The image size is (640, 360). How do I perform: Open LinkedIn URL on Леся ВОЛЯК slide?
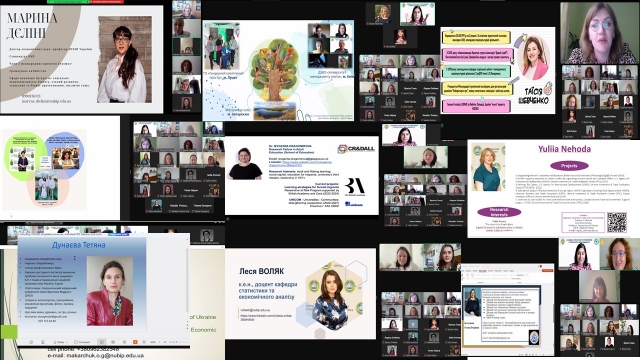tap(266, 318)
